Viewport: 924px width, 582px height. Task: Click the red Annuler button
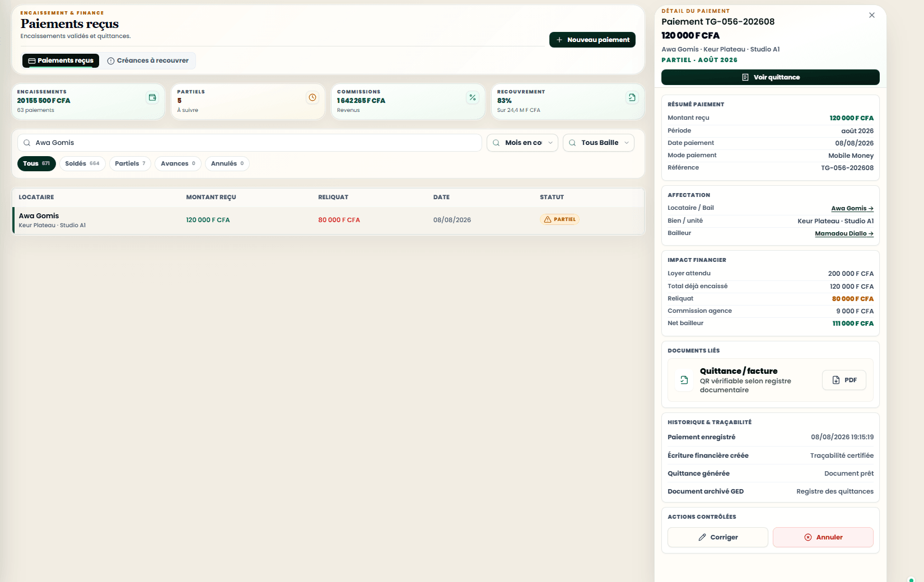coord(823,537)
